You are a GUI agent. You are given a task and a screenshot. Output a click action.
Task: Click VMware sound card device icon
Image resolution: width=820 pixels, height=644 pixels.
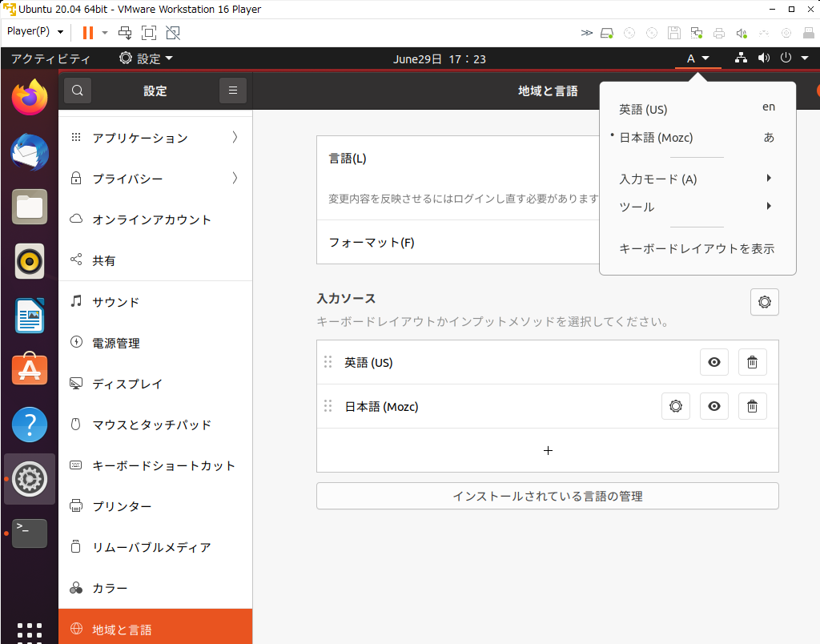(742, 33)
